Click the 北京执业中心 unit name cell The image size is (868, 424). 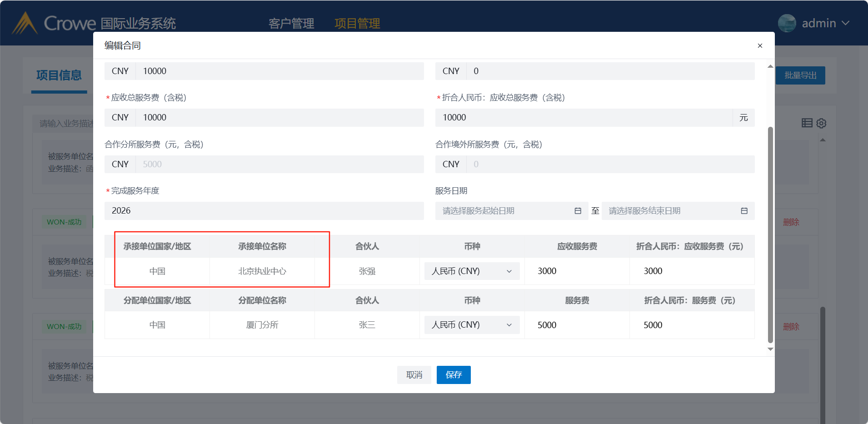262,271
